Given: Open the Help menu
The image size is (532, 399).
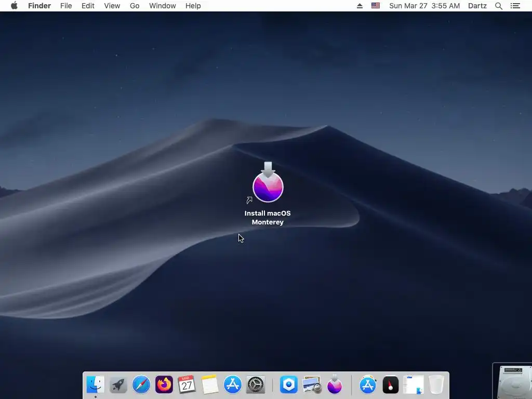Looking at the screenshot, I should (193, 6).
